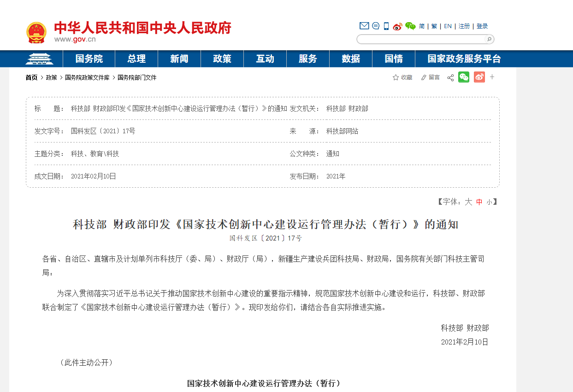Click the Weibo icon in top header

397,26
